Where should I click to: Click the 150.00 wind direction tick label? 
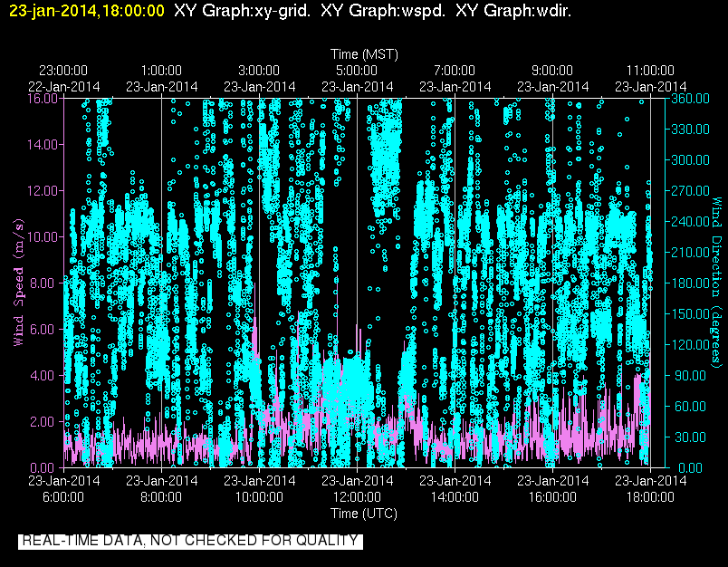pos(690,314)
